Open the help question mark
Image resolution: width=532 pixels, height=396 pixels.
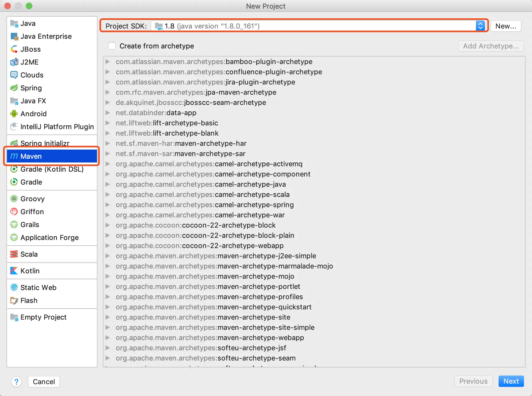16,382
